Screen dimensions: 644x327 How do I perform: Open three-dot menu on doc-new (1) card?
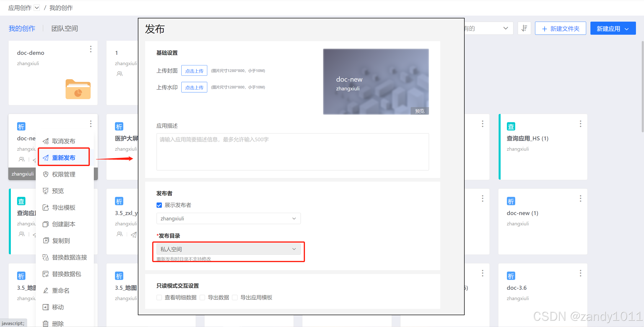click(580, 198)
